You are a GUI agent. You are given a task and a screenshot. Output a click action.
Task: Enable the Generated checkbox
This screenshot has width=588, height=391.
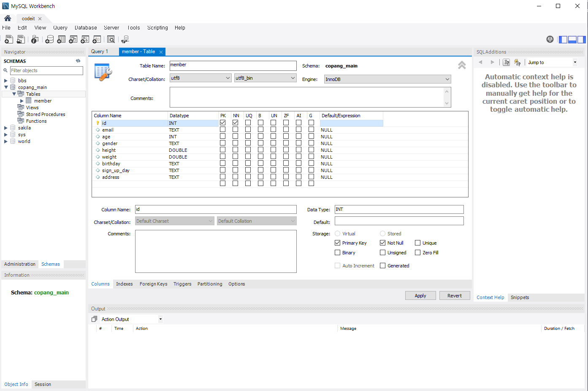click(x=382, y=266)
